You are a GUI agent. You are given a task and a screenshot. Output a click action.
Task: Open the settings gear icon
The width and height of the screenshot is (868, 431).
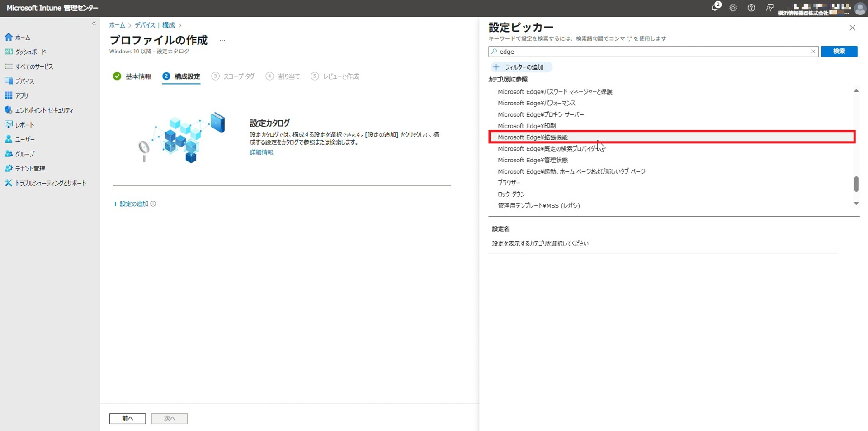733,8
